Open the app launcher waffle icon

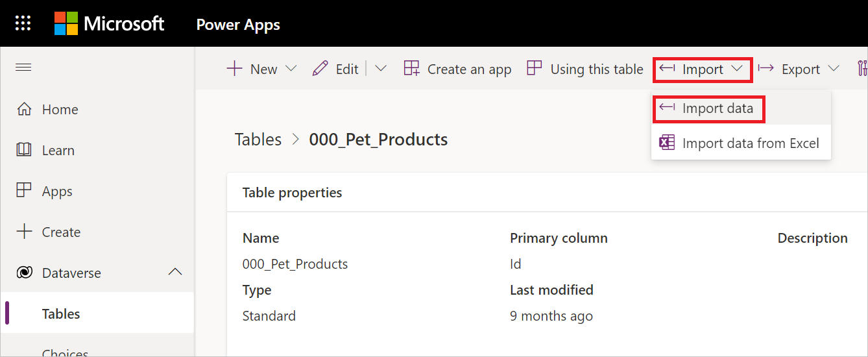[23, 24]
